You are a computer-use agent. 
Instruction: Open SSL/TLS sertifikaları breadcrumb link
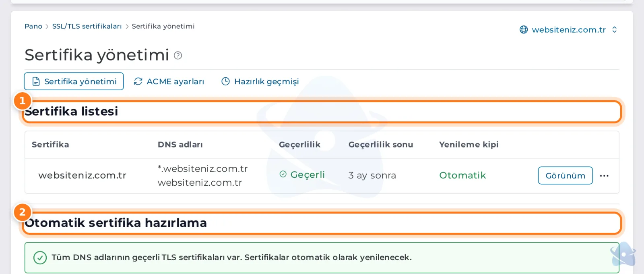coord(87,26)
